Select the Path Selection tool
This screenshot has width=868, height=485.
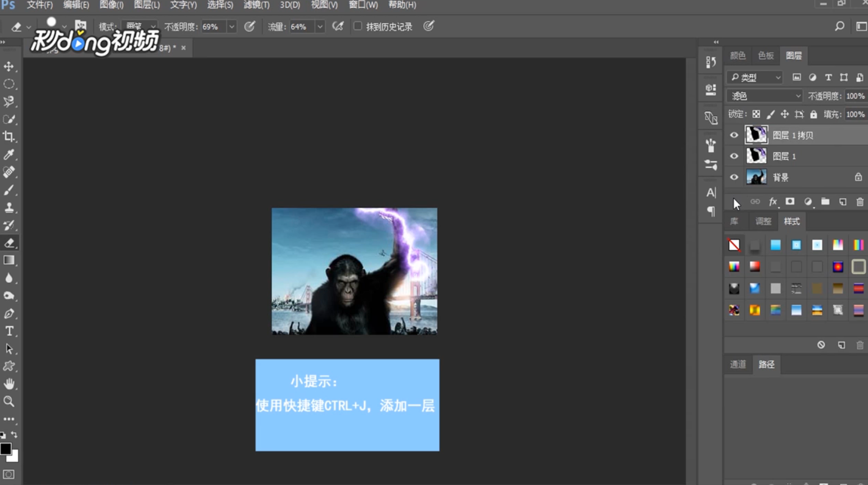coord(9,349)
